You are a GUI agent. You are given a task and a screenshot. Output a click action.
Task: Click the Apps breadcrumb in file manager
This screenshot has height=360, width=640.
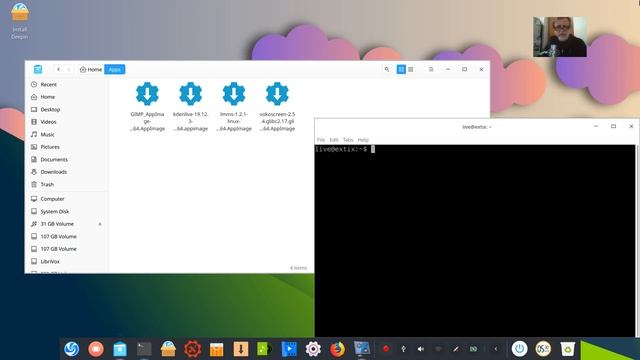(115, 69)
